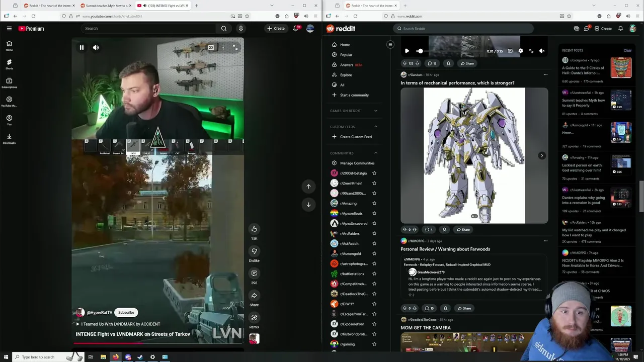Collapse the Games on Reddit section
Screen dimensions: 644x362
(x=375, y=111)
